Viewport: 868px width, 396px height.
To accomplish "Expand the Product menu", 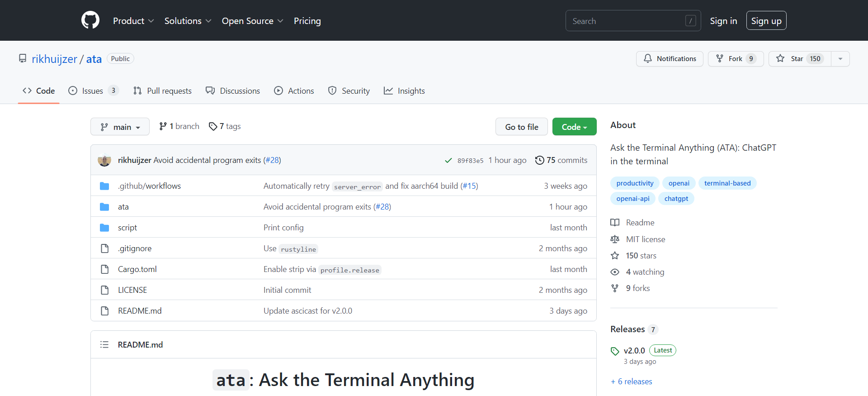I will point(133,21).
